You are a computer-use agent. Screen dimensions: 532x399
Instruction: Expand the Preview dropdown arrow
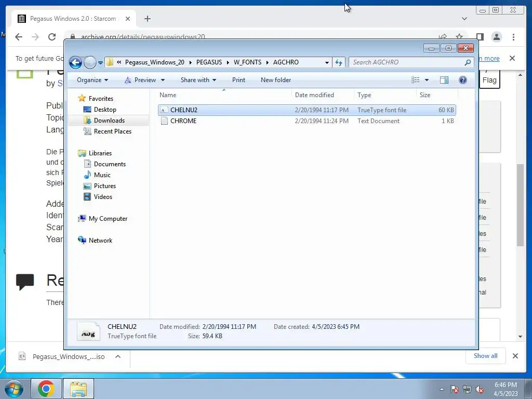tap(163, 80)
